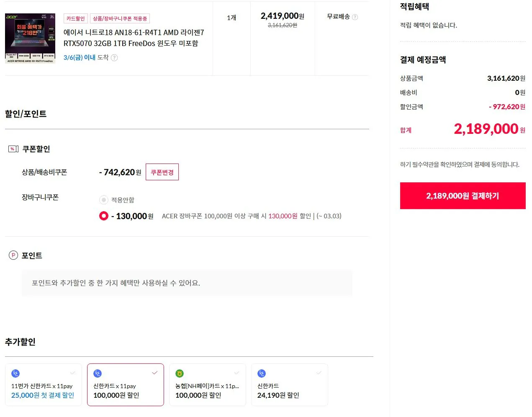Click the 농협 NH페이 card logo icon

[180, 374]
